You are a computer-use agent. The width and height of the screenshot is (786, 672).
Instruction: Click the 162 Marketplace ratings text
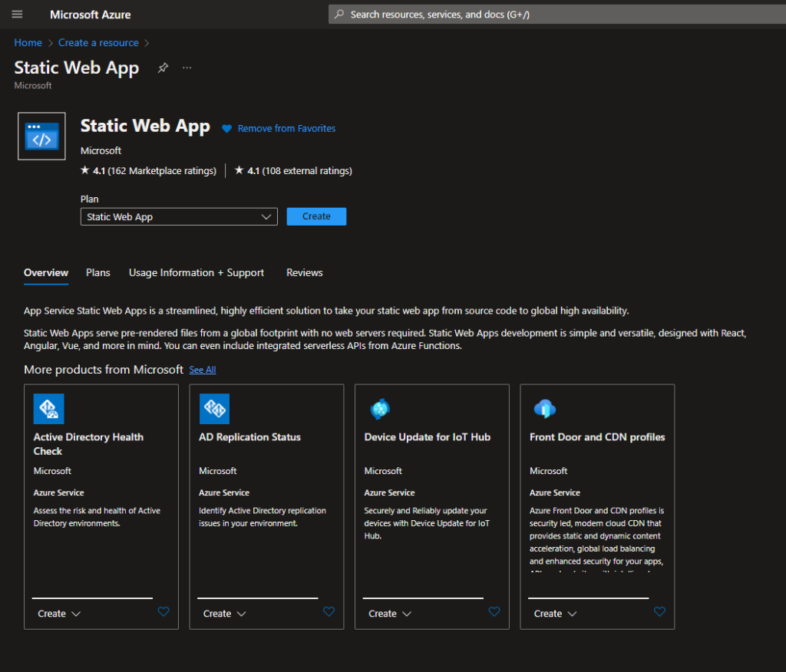pos(162,171)
